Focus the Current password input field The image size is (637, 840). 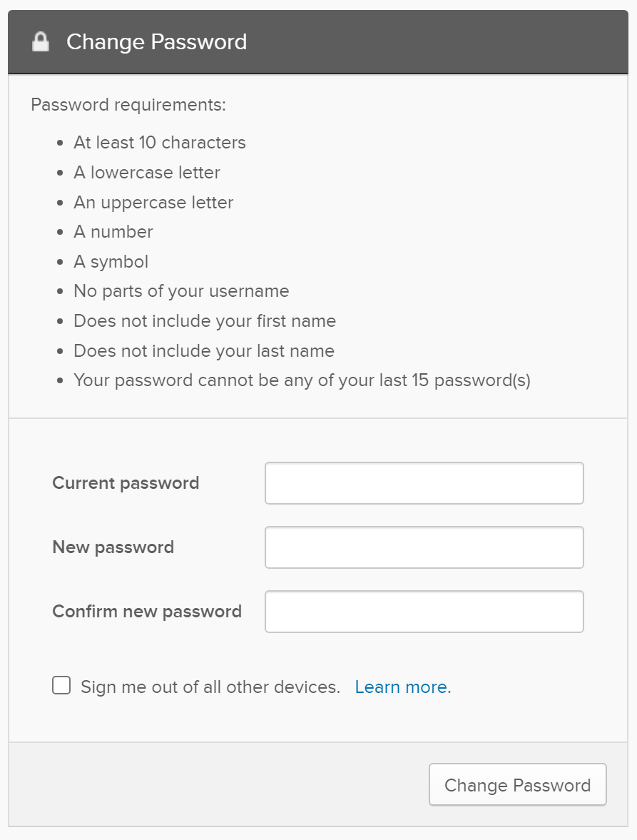tap(424, 483)
